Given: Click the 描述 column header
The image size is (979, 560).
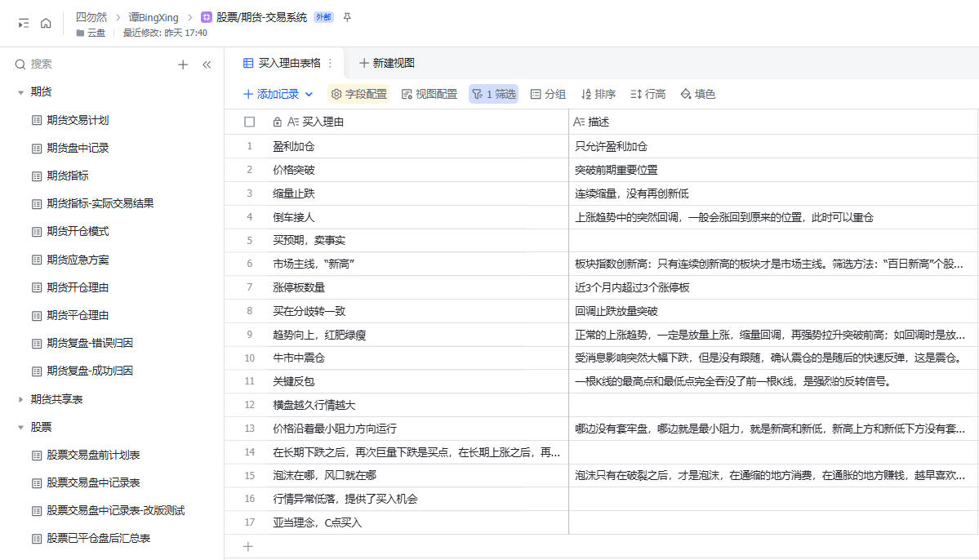Looking at the screenshot, I should point(599,122).
